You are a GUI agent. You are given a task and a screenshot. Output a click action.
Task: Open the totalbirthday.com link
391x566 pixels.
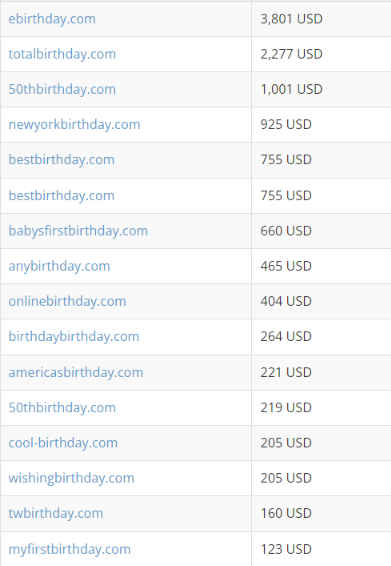[62, 54]
